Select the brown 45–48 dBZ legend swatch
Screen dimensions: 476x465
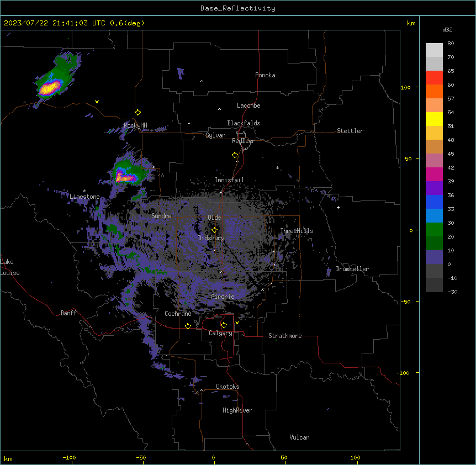tap(434, 146)
